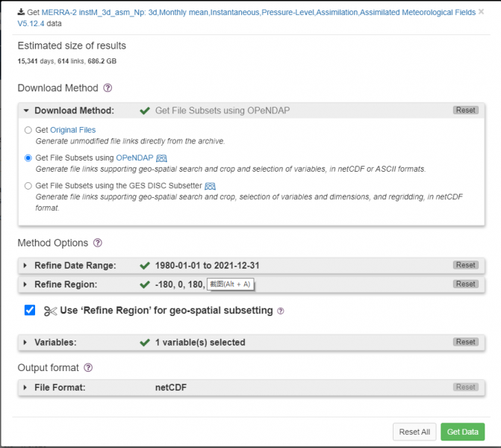Viewport: 501px width, 448px height.
Task: Click GES DISC Subsetter info icon
Action: 210,186
